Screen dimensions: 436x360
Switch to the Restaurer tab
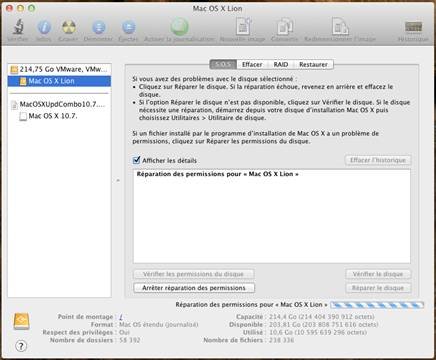[313, 64]
